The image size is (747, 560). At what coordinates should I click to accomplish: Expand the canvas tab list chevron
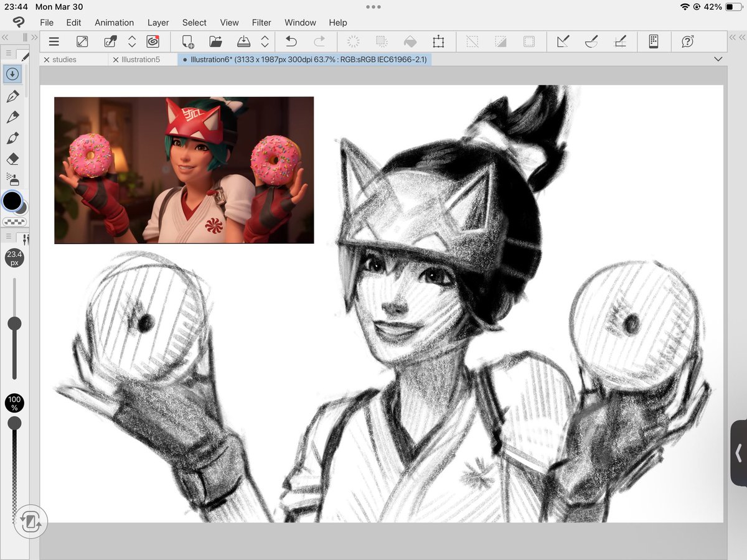tap(718, 59)
